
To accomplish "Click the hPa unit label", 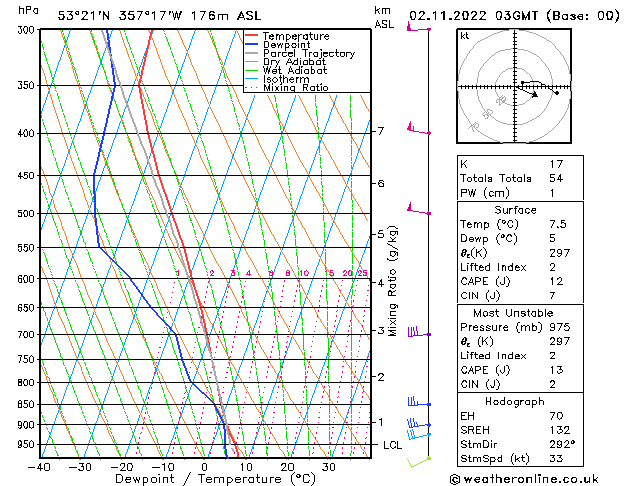I will point(28,11).
